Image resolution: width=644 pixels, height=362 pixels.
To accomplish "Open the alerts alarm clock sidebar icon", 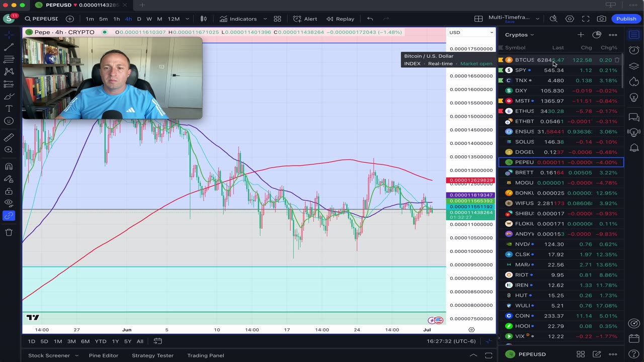I will pyautogui.click(x=634, y=50).
